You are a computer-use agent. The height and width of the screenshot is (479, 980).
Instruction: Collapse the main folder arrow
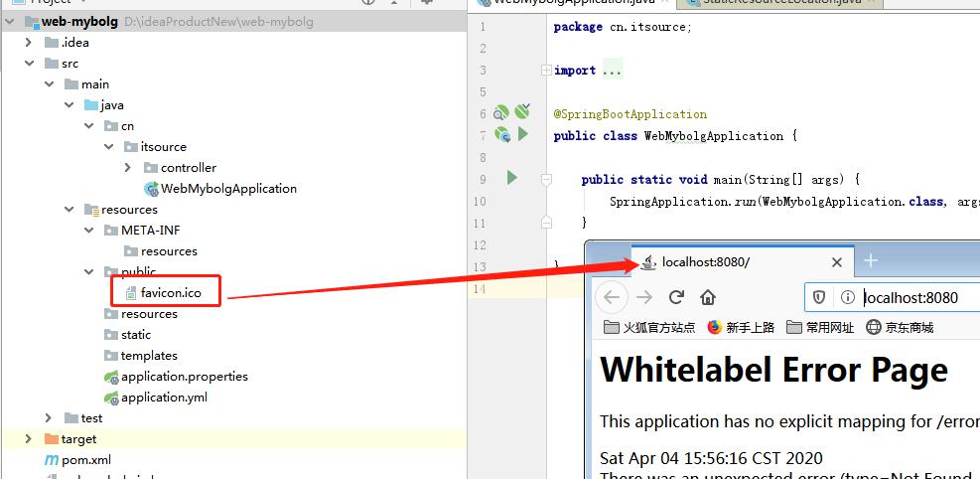coord(49,83)
